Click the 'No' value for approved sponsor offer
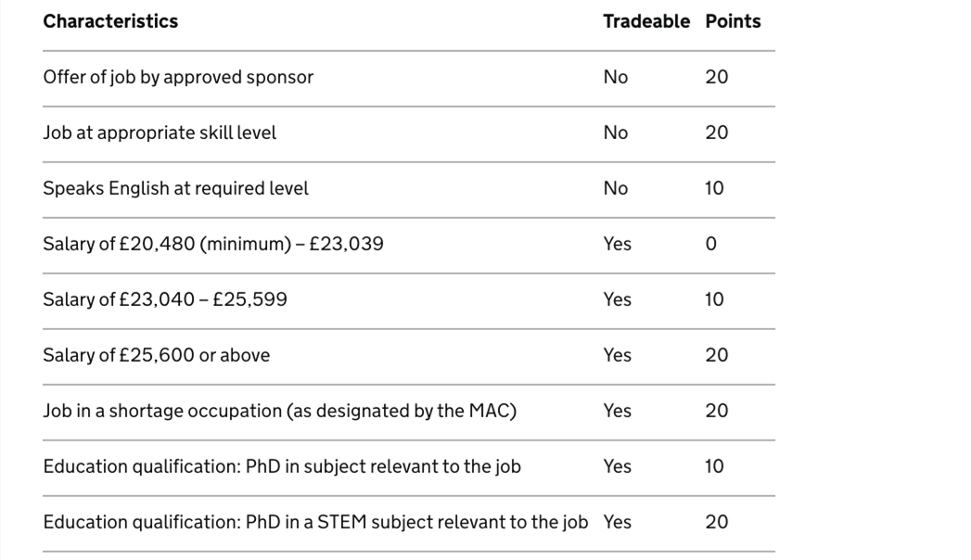 pyautogui.click(x=616, y=77)
